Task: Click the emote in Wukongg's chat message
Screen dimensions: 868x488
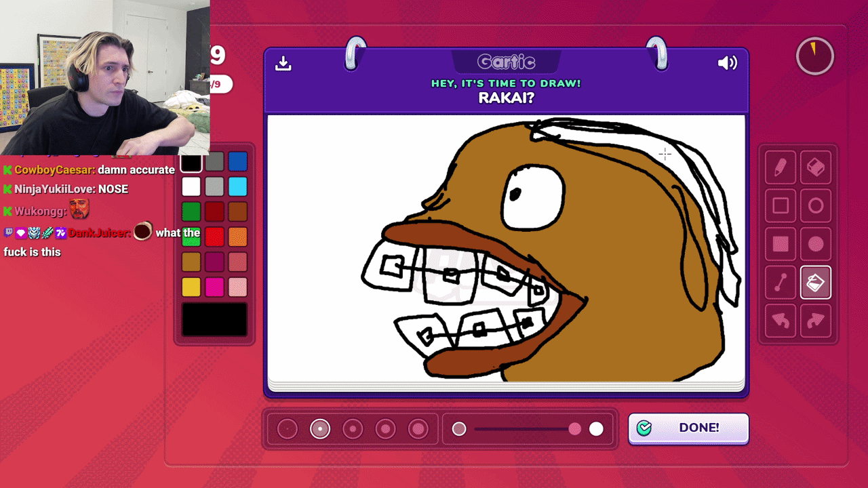Action: pyautogui.click(x=79, y=209)
